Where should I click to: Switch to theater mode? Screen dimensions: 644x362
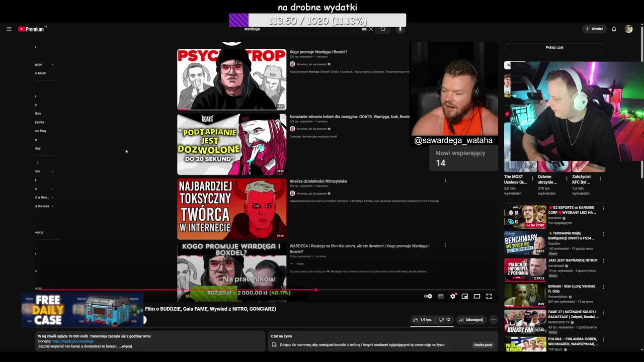pos(477,296)
